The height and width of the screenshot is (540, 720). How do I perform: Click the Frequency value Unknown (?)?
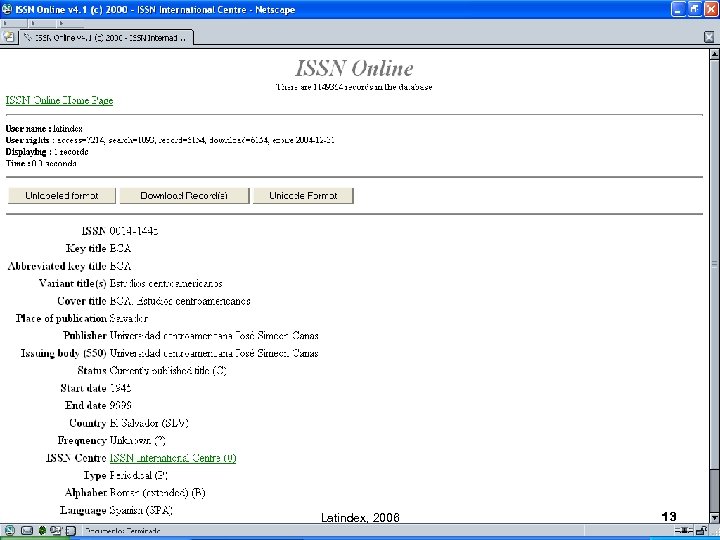tap(138, 440)
